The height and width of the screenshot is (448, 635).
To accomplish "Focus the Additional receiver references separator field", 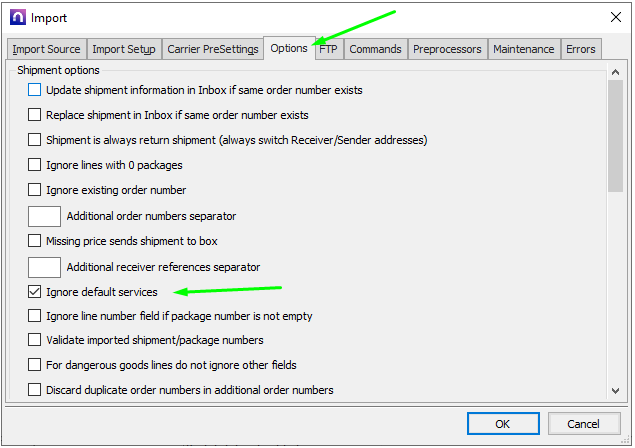I will [x=44, y=267].
